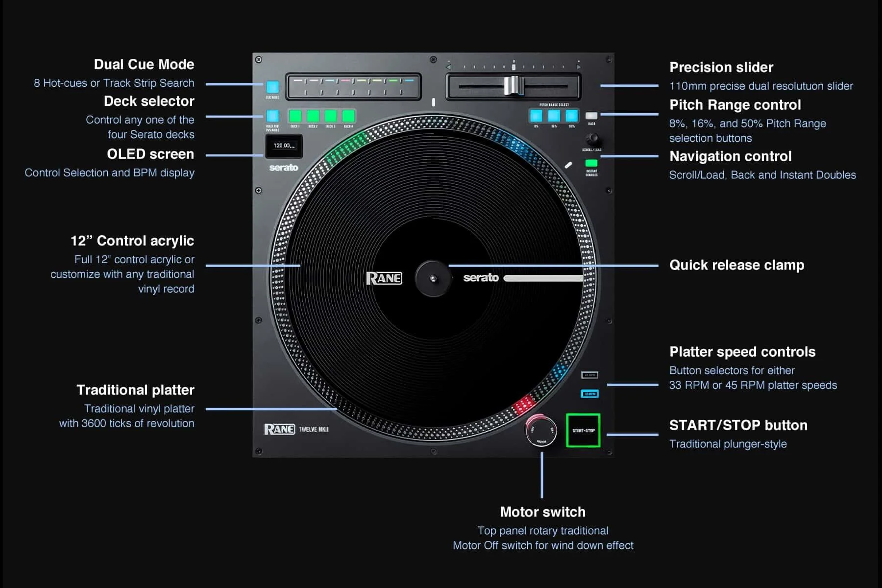Click 'Motor Off switch for wind down effect' text

point(543,545)
